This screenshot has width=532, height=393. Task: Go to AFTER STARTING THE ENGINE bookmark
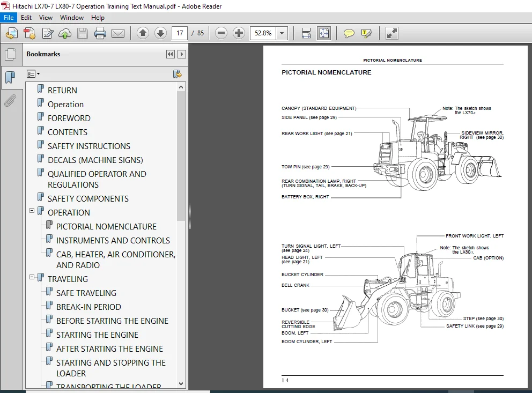click(109, 348)
